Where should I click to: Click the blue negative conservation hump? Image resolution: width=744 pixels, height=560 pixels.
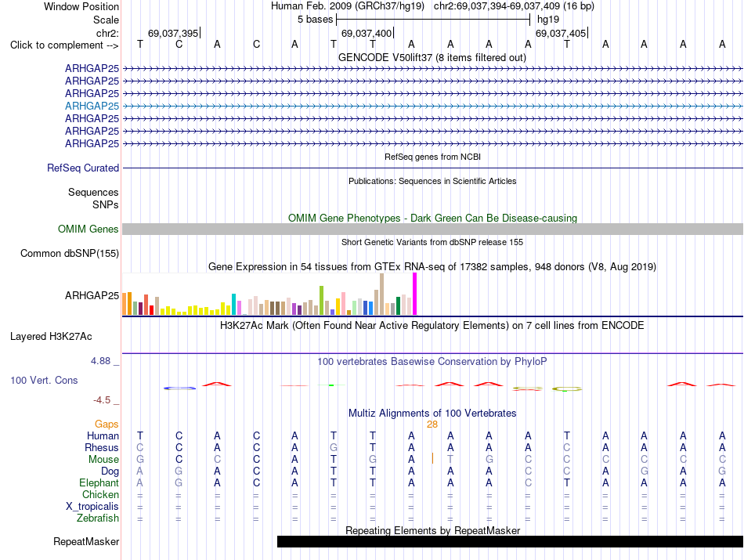[x=179, y=388]
